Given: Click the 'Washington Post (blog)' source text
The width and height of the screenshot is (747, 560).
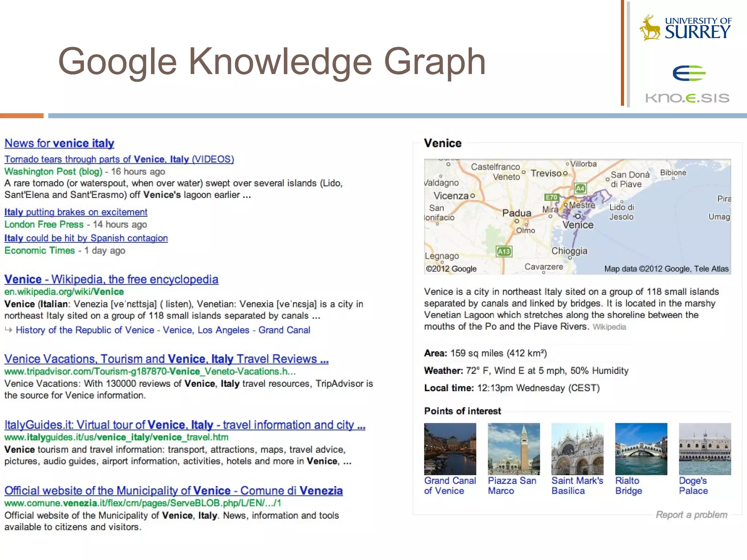Looking at the screenshot, I should pos(53,171).
